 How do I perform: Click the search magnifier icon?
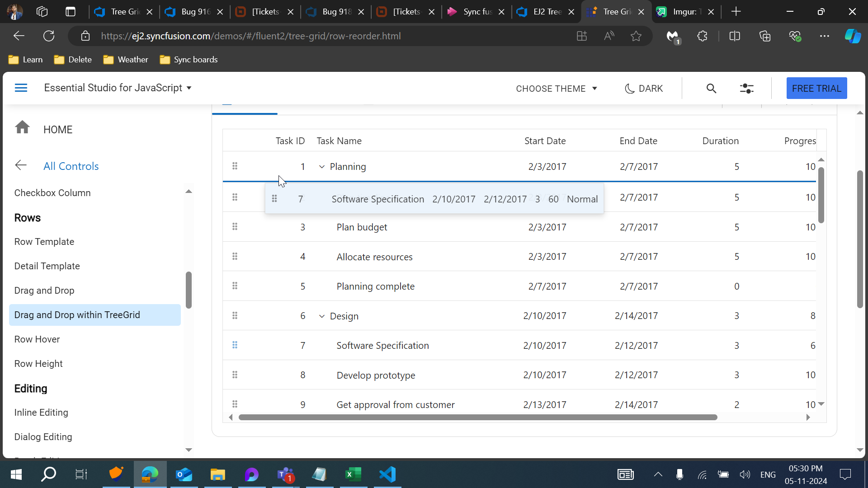click(711, 89)
